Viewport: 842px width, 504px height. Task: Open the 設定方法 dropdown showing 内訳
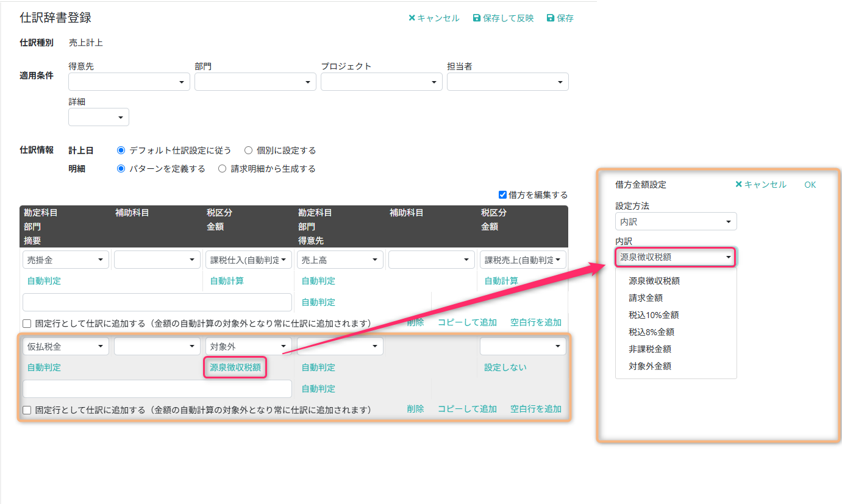click(x=676, y=222)
